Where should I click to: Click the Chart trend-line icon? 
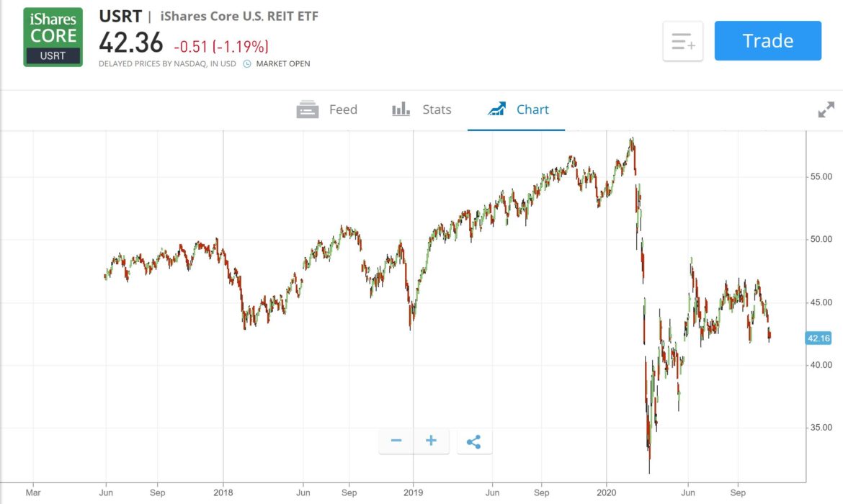[x=496, y=109]
